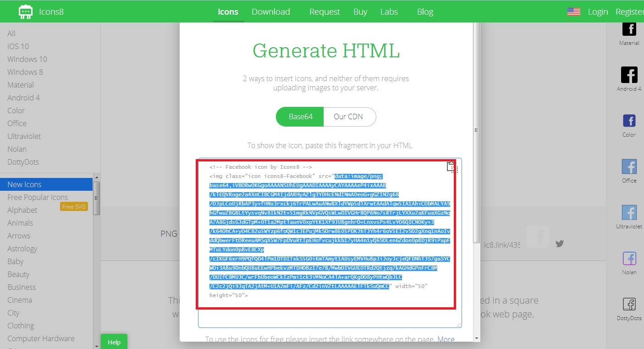Select the Office style in sidebar

pyautogui.click(x=17, y=123)
